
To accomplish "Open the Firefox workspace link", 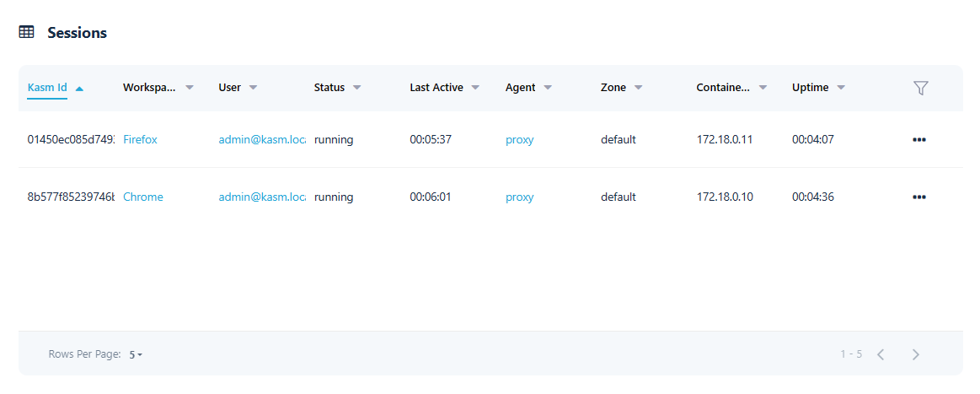I will [x=140, y=140].
